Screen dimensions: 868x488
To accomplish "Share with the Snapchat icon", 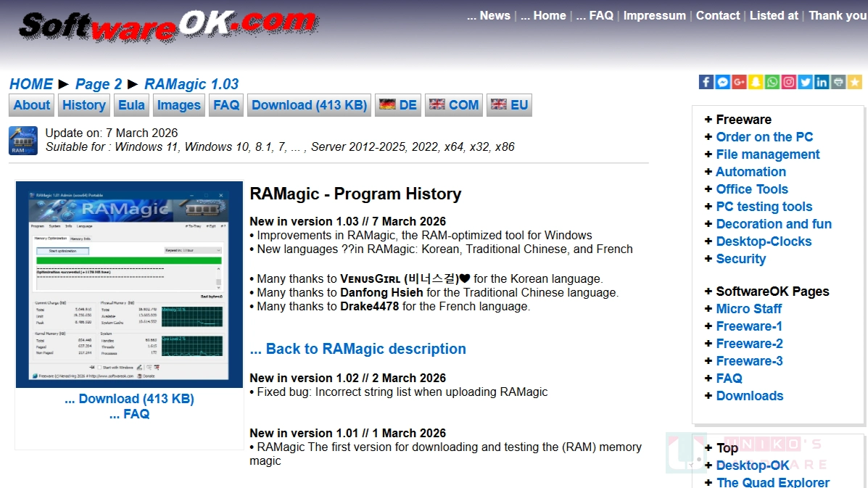I will [756, 83].
